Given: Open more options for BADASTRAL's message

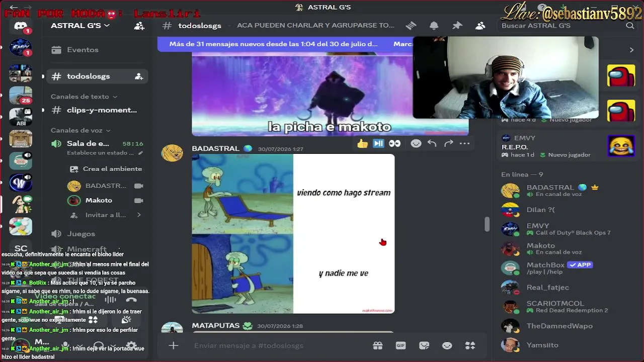Looking at the screenshot, I should tap(464, 144).
